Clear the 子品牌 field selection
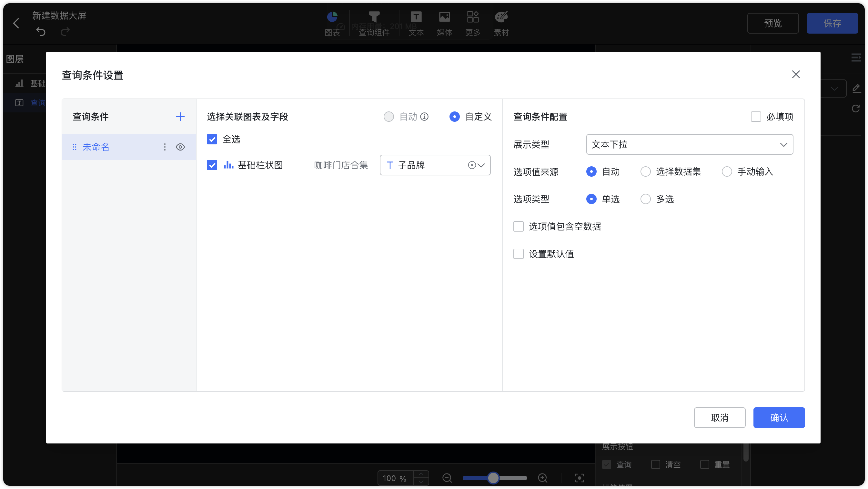The height and width of the screenshot is (489, 868). (472, 165)
